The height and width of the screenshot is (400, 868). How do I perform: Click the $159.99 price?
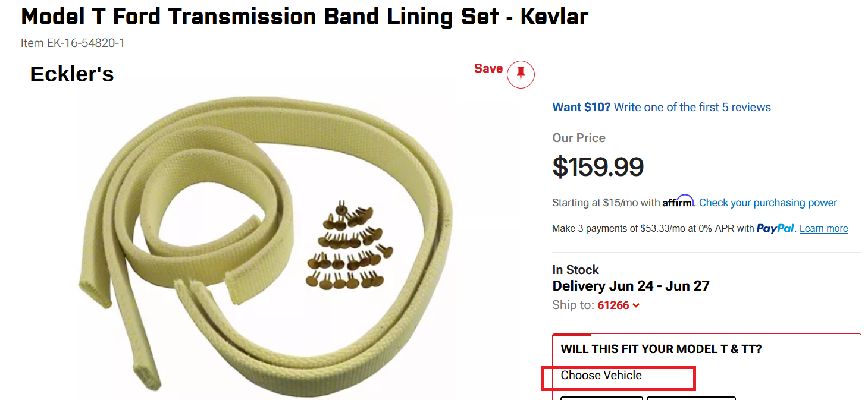pos(598,168)
